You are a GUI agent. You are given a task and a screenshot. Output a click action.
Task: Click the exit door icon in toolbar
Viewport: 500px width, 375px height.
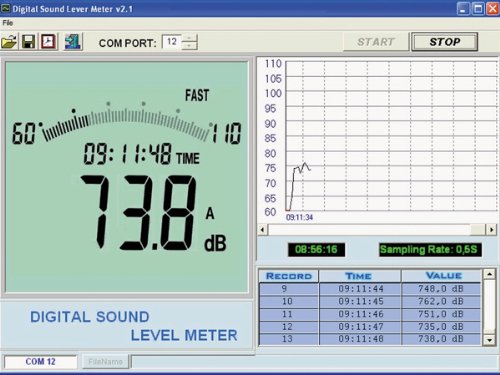[73, 42]
